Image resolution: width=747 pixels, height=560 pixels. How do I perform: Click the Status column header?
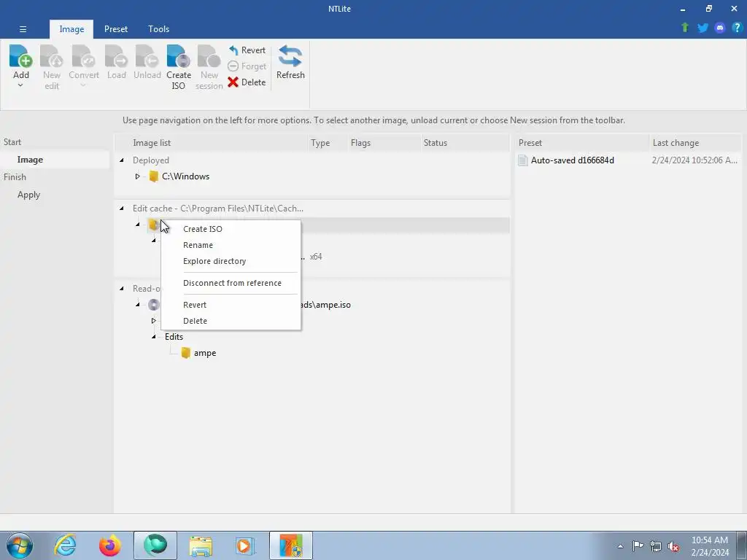click(436, 143)
